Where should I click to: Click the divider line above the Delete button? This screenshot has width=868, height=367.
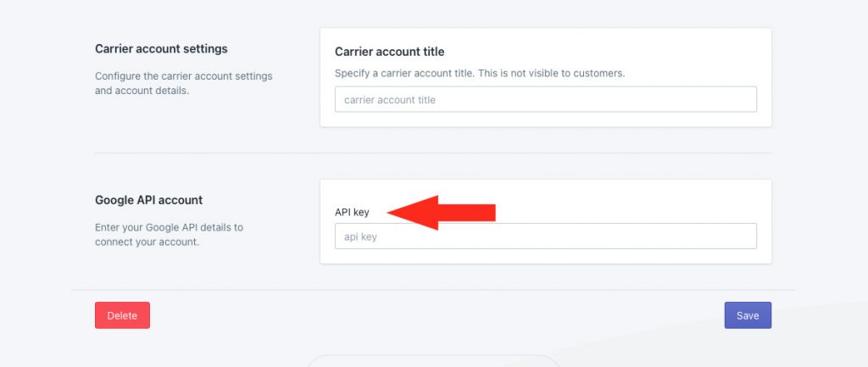[x=433, y=290]
